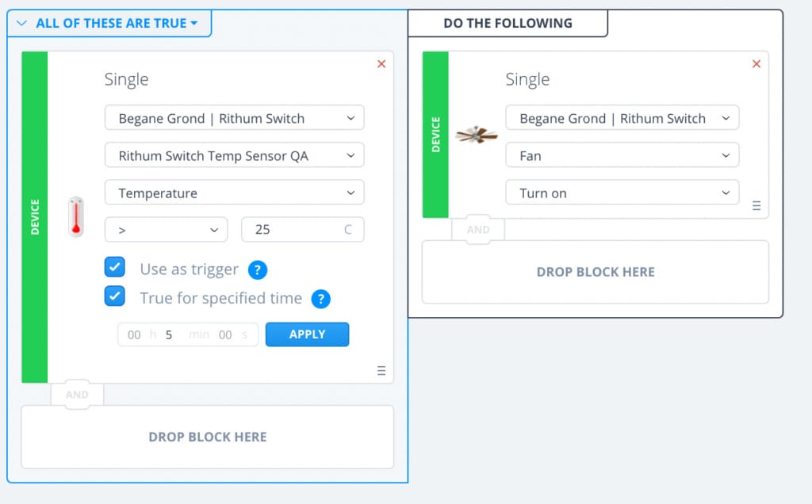Click the temperature value field showing 25
Image resolution: width=812 pixels, height=504 pixels.
click(x=301, y=229)
